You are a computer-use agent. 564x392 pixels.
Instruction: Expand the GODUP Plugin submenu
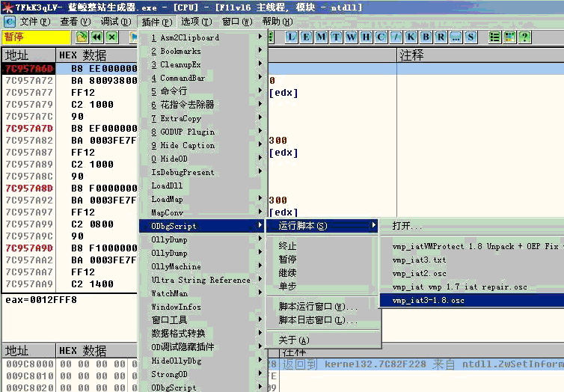[203, 132]
